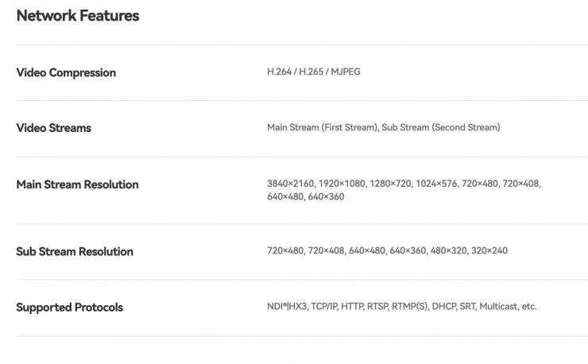588x364 pixels.
Task: Click the SRT protocol text
Action: click(x=468, y=307)
